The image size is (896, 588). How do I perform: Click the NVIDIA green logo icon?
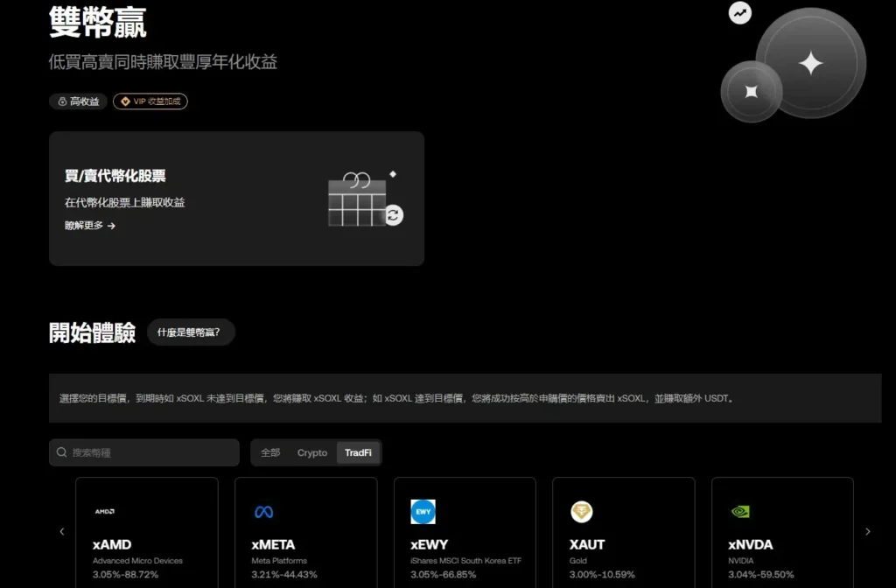pos(740,511)
